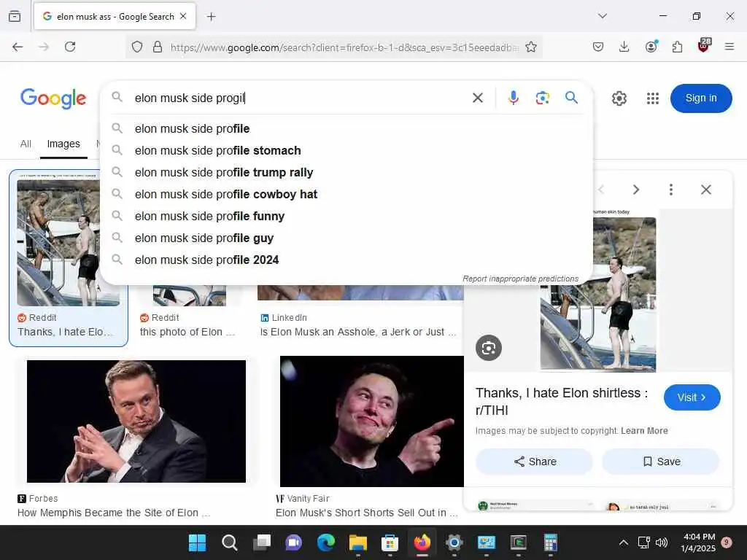Open the Google apps grid
Image resolution: width=747 pixels, height=560 pixels.
tap(653, 98)
